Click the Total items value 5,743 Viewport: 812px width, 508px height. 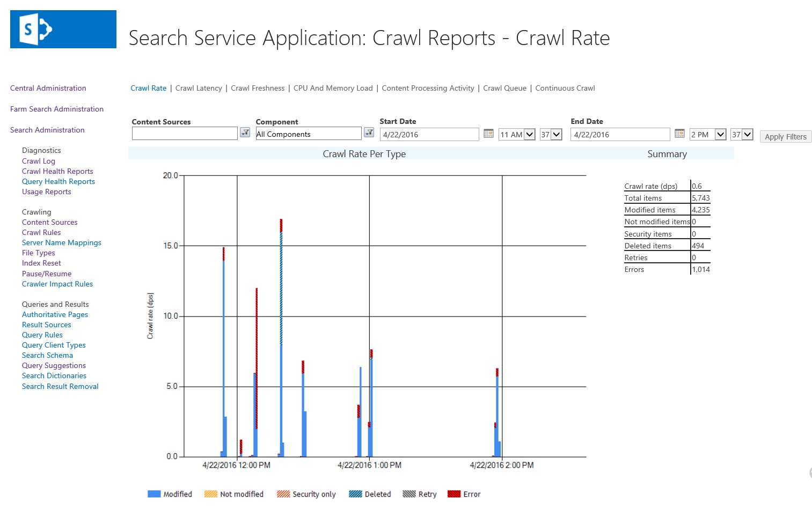coord(701,198)
